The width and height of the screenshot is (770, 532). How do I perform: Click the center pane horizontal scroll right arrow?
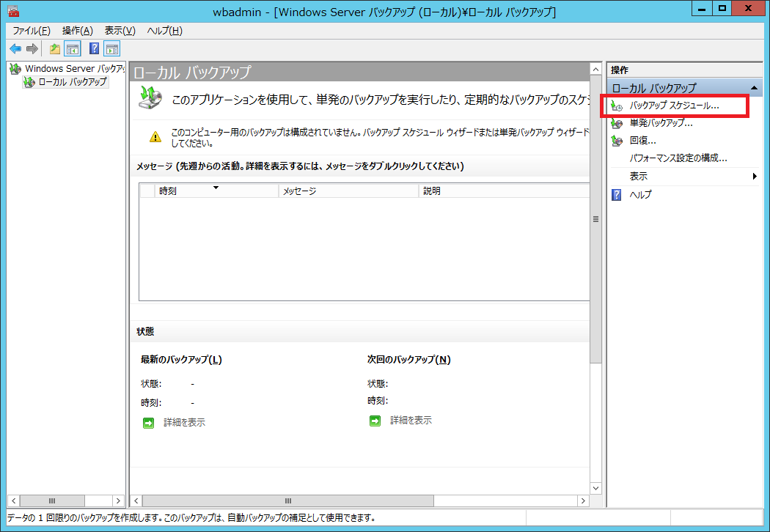[x=583, y=501]
